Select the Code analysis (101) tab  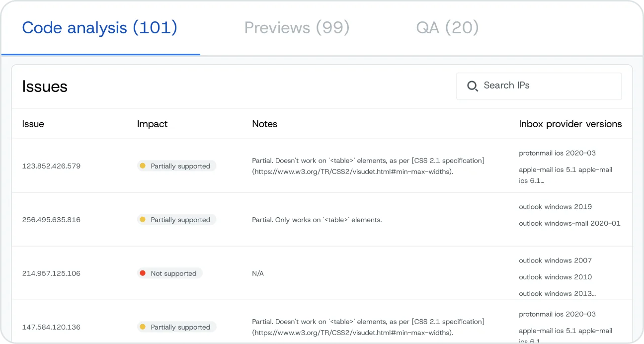[100, 27]
